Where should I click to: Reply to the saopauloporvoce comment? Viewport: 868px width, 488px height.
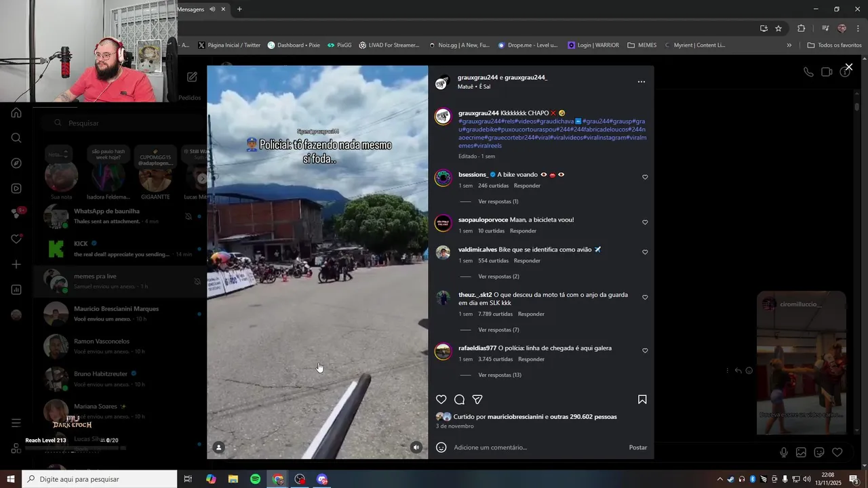click(x=523, y=231)
